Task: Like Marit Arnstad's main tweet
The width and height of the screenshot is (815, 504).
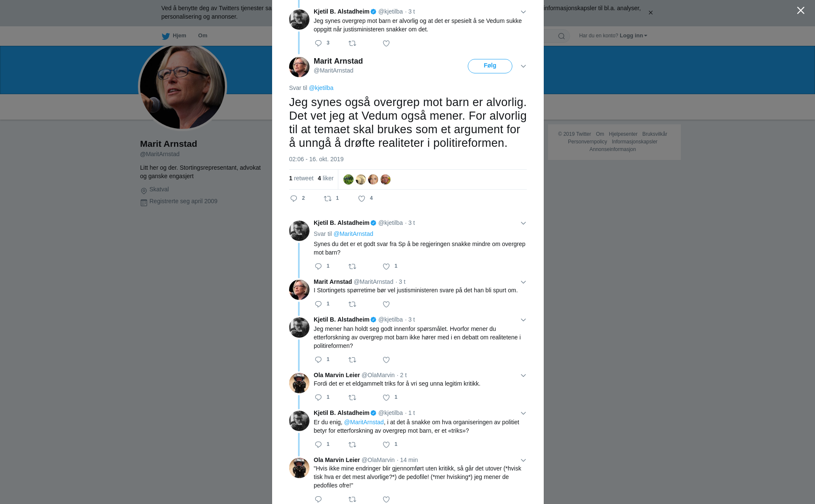Action: click(x=362, y=199)
